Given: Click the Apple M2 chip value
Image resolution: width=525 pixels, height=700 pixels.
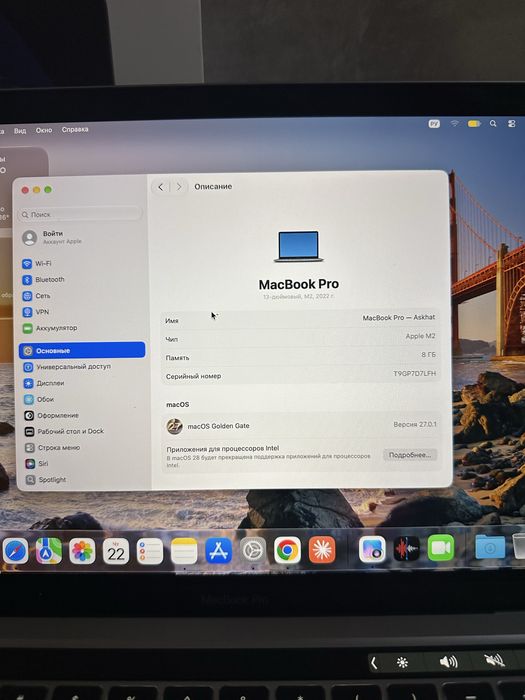Looking at the screenshot, I should (420, 336).
